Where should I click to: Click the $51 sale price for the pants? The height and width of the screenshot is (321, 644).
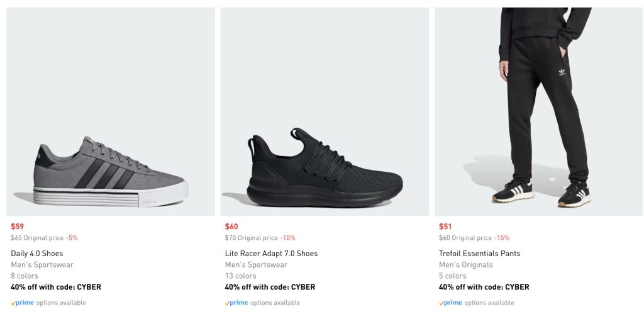point(445,227)
